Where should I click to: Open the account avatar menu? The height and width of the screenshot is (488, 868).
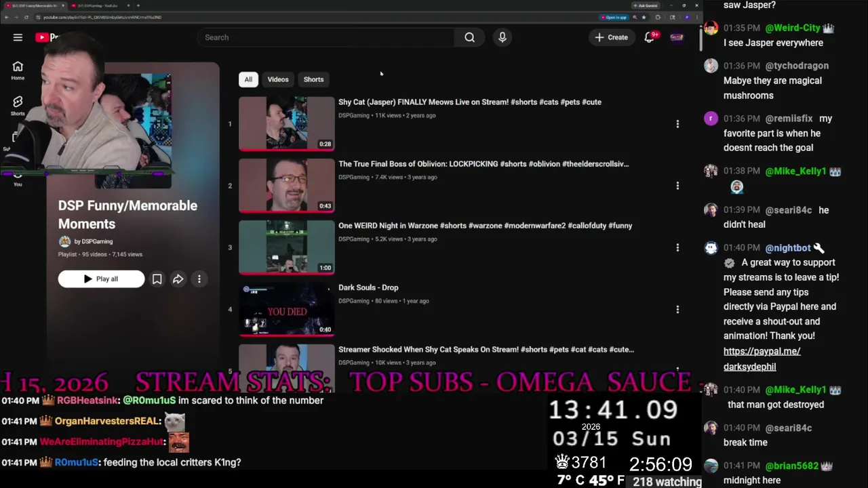click(677, 37)
